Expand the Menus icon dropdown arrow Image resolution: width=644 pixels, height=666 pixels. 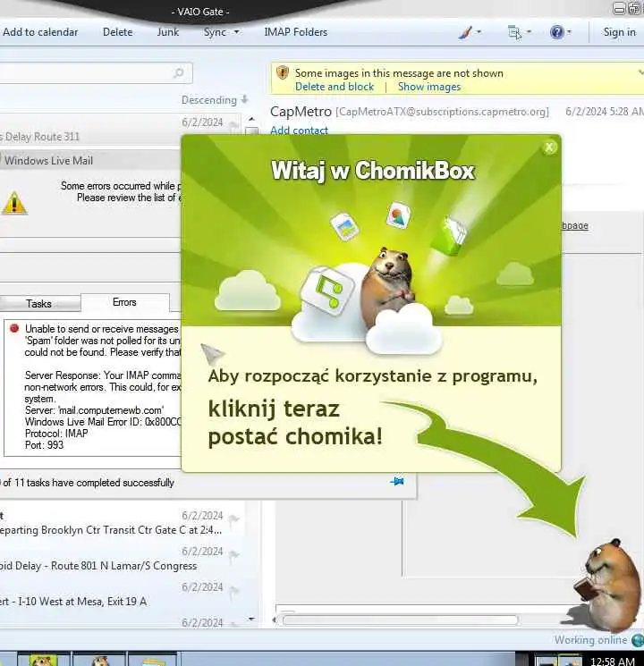pyautogui.click(x=529, y=32)
